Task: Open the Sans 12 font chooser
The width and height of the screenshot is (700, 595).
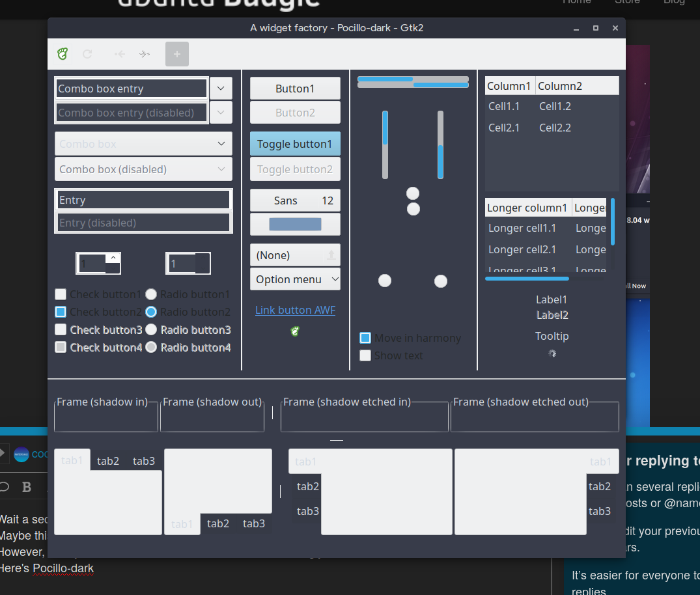Action: coord(295,201)
